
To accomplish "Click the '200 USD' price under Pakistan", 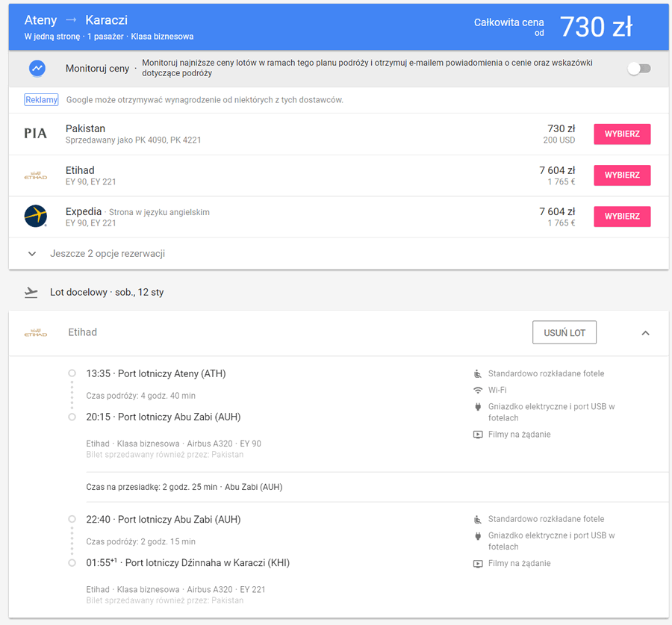I will click(559, 140).
